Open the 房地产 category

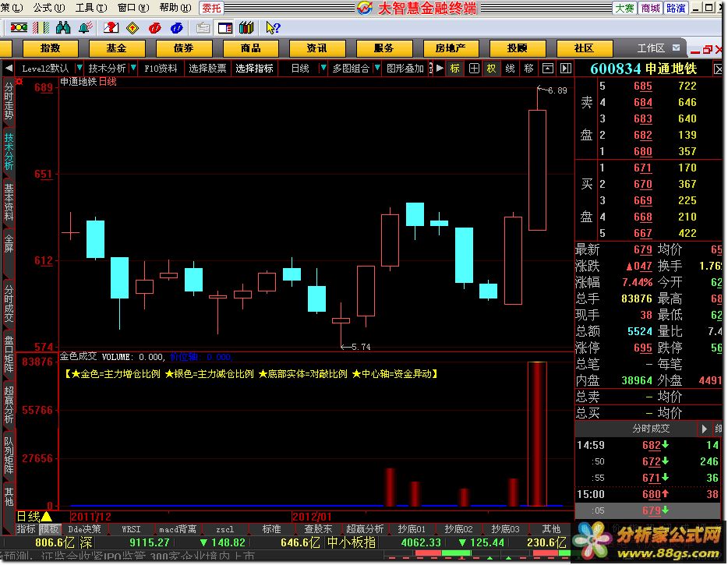[451, 48]
